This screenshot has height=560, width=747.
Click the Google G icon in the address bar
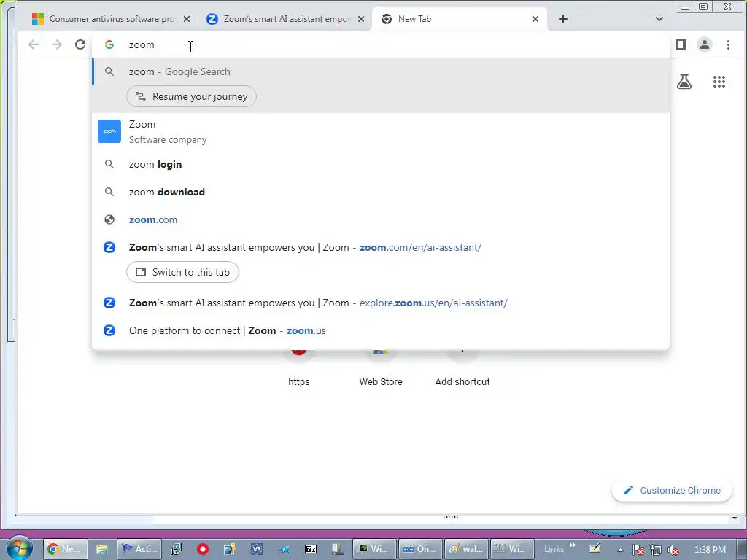click(x=109, y=44)
